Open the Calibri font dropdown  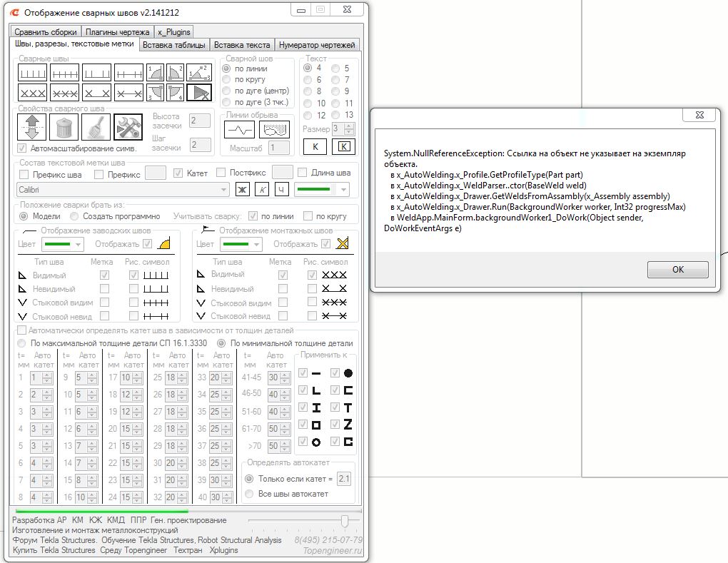click(223, 189)
